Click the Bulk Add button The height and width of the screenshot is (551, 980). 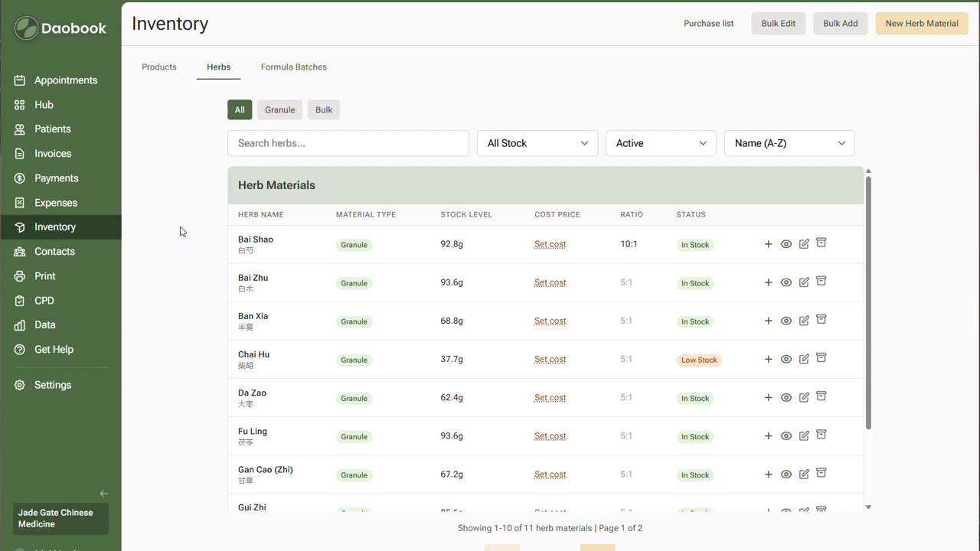[840, 24]
